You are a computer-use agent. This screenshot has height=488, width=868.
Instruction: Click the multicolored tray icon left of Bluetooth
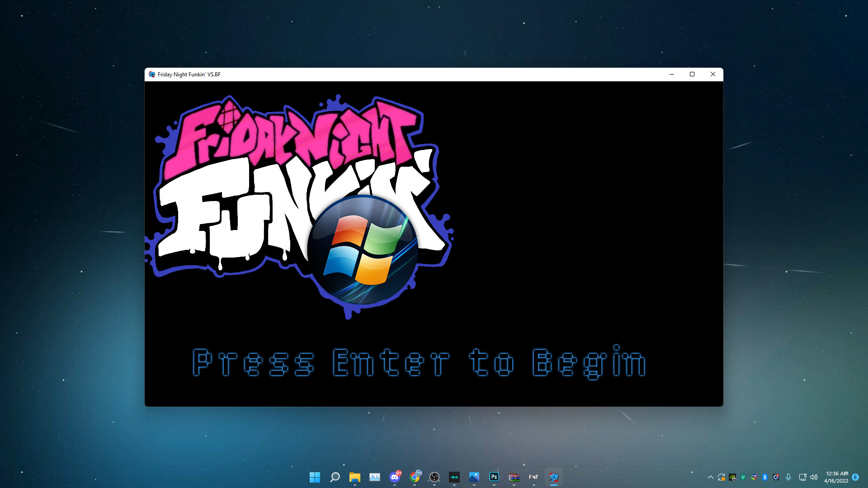754,477
